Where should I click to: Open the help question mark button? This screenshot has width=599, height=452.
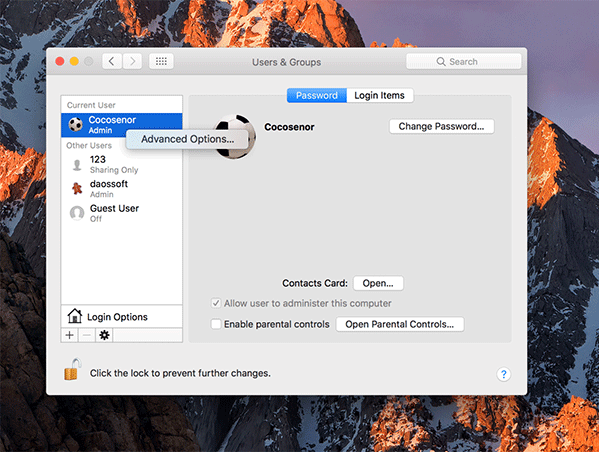503,374
